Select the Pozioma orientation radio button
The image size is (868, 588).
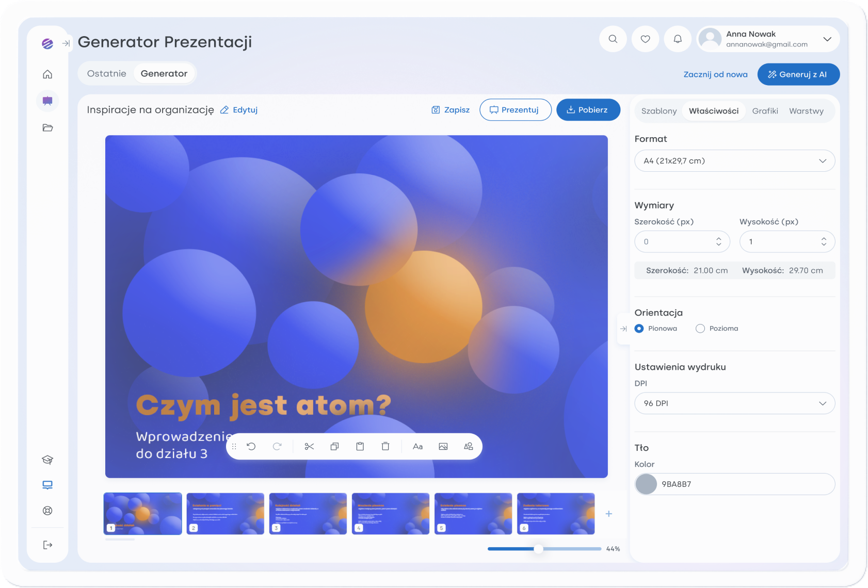pyautogui.click(x=700, y=329)
